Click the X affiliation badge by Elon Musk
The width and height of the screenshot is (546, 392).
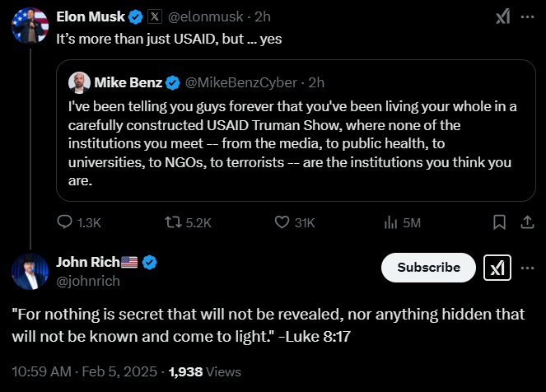pos(155,16)
